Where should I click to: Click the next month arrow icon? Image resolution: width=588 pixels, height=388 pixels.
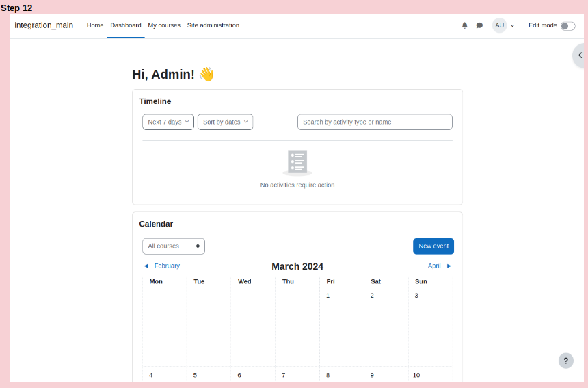point(449,266)
